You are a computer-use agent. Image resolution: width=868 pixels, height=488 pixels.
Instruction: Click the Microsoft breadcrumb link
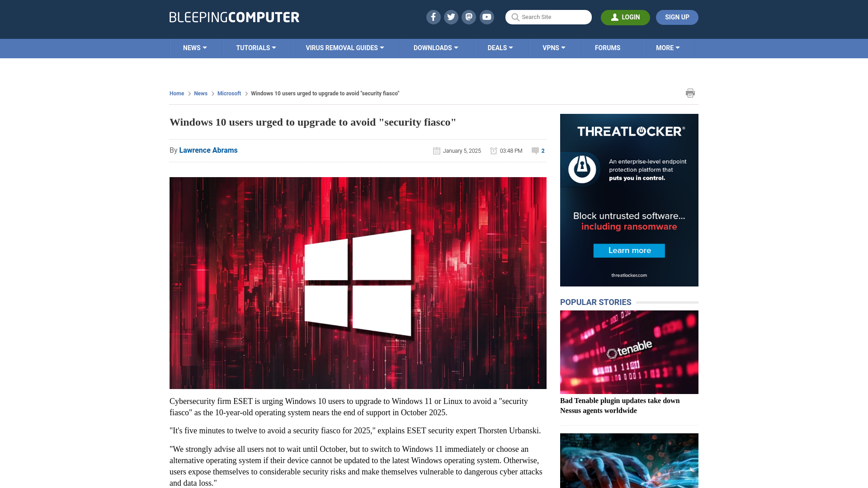pos(229,94)
